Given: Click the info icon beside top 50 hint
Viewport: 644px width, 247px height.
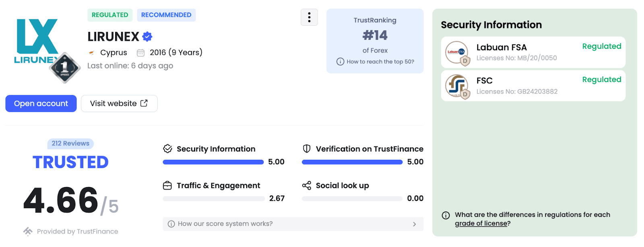Looking at the screenshot, I should (340, 62).
